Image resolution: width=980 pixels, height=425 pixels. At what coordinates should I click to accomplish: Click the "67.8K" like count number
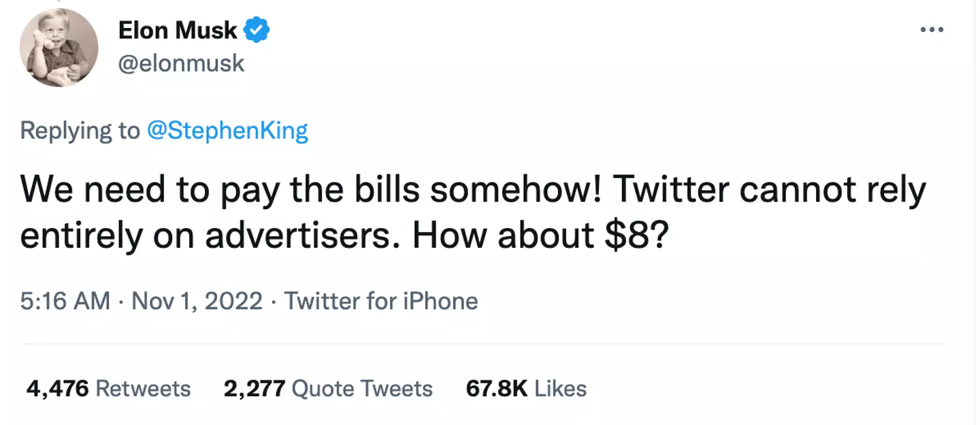pyautogui.click(x=497, y=389)
